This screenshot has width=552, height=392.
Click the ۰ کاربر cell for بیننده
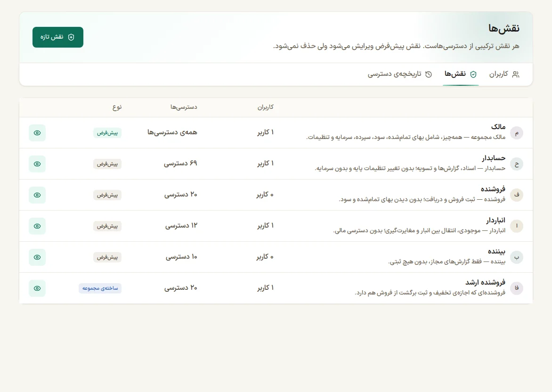click(x=265, y=257)
